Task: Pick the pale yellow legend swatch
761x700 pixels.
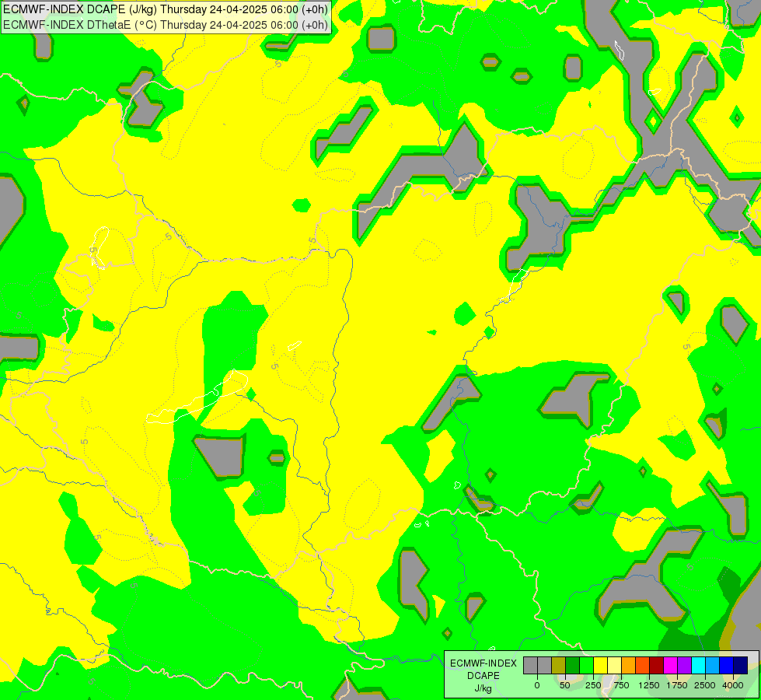Action: click(x=614, y=666)
